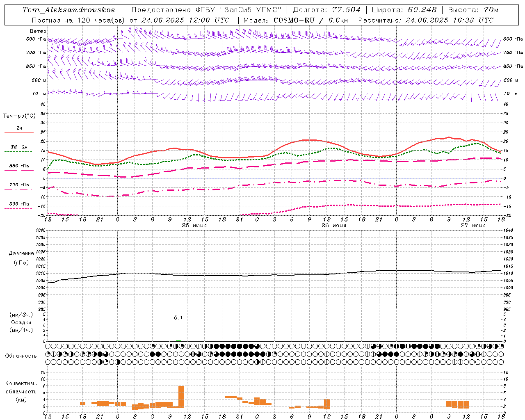
Task: Select the Прогноз на 120 часа(ов) forecast text
Action: click(x=79, y=20)
